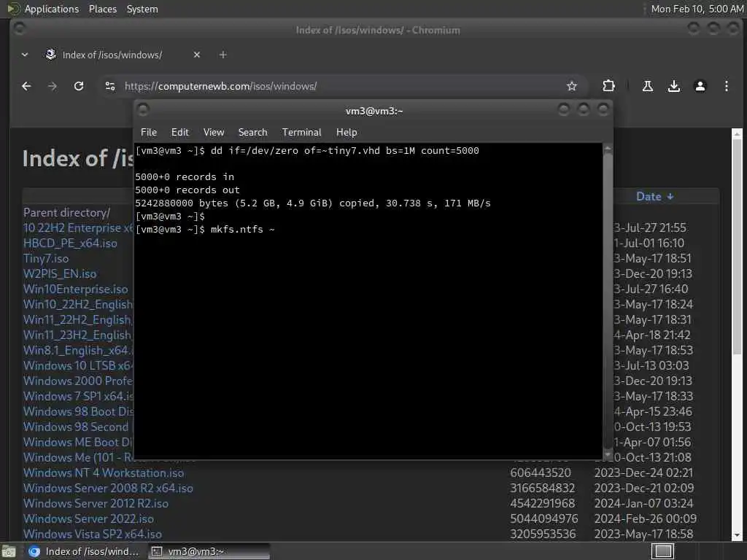Download Windows Server 2008 R2 x64.iso
This screenshot has height=560, width=747.
pyautogui.click(x=108, y=488)
